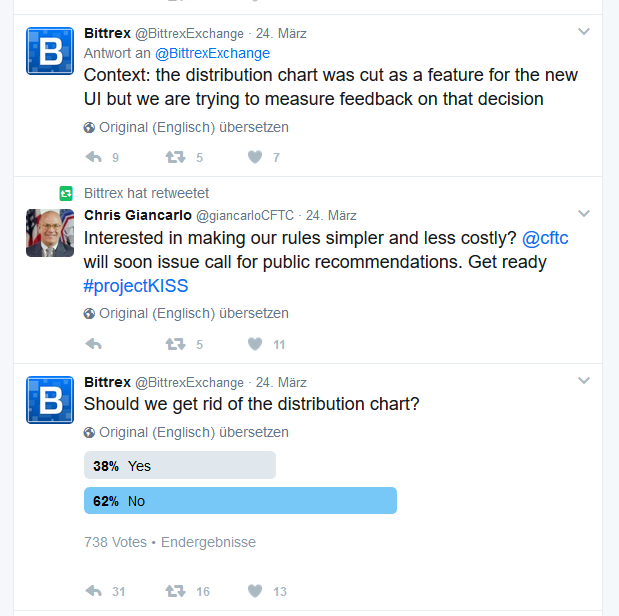This screenshot has width=619, height=616.
Task: Reply to Chris Giancarlo's tweet
Action: pyautogui.click(x=94, y=344)
